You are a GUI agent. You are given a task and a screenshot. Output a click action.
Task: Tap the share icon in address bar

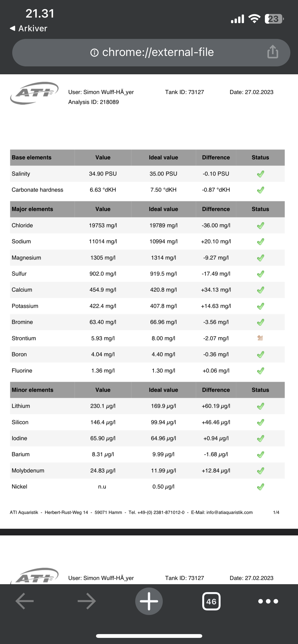pyautogui.click(x=273, y=52)
